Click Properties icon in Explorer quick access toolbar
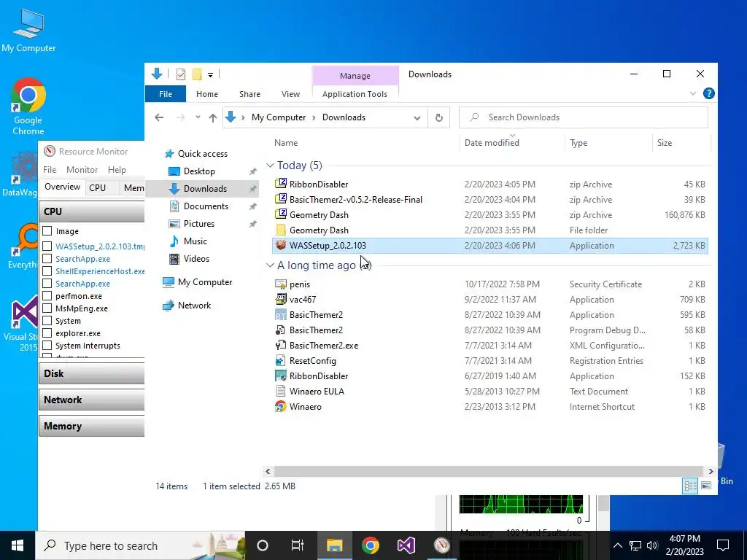This screenshot has width=747, height=560. tap(181, 74)
